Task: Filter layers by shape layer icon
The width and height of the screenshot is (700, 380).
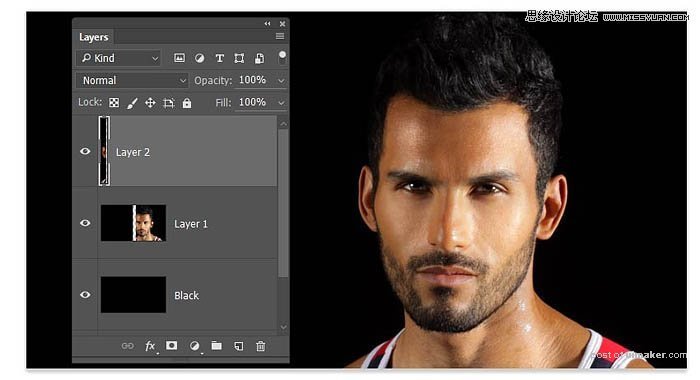Action: point(239,58)
